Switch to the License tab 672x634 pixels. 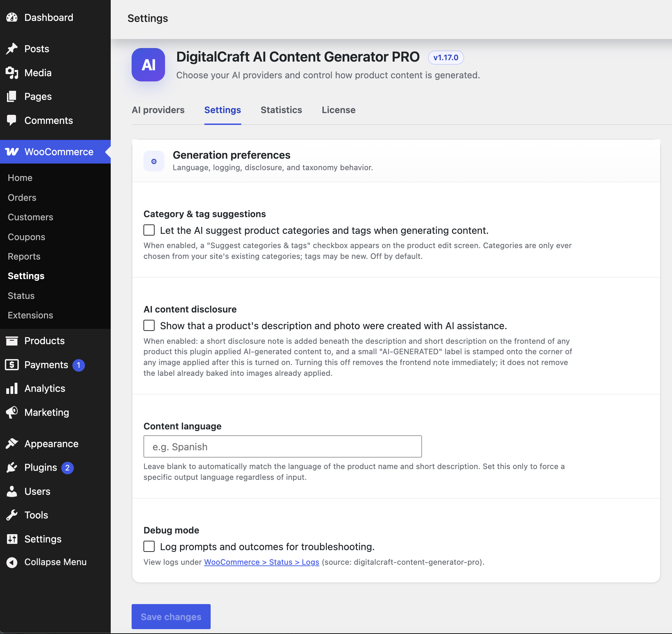pyautogui.click(x=338, y=110)
